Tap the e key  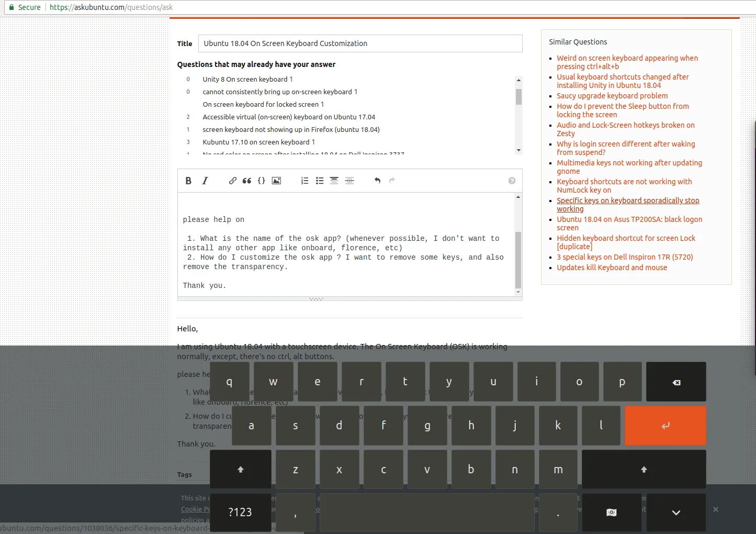click(x=317, y=382)
